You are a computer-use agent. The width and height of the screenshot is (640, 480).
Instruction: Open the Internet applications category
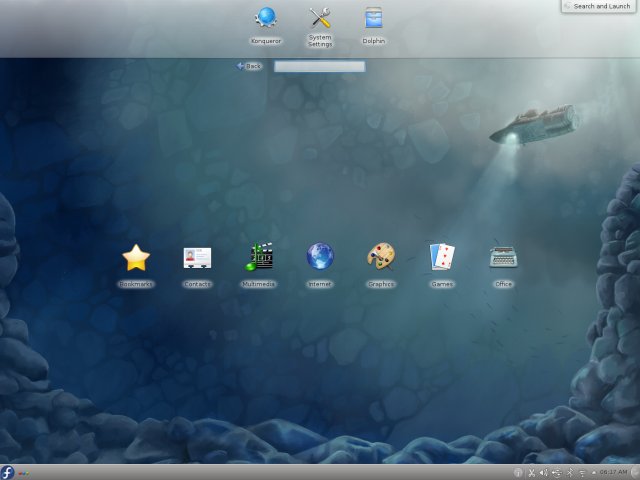[x=320, y=258]
